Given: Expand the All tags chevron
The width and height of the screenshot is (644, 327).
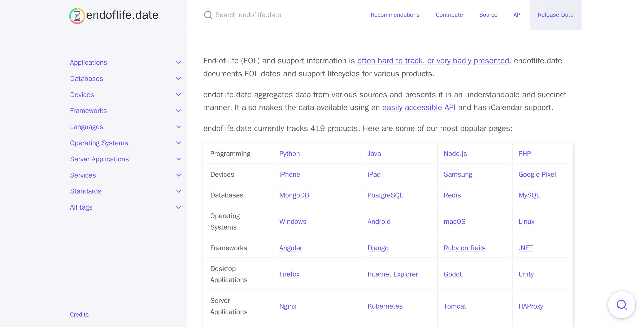Looking at the screenshot, I should point(178,207).
